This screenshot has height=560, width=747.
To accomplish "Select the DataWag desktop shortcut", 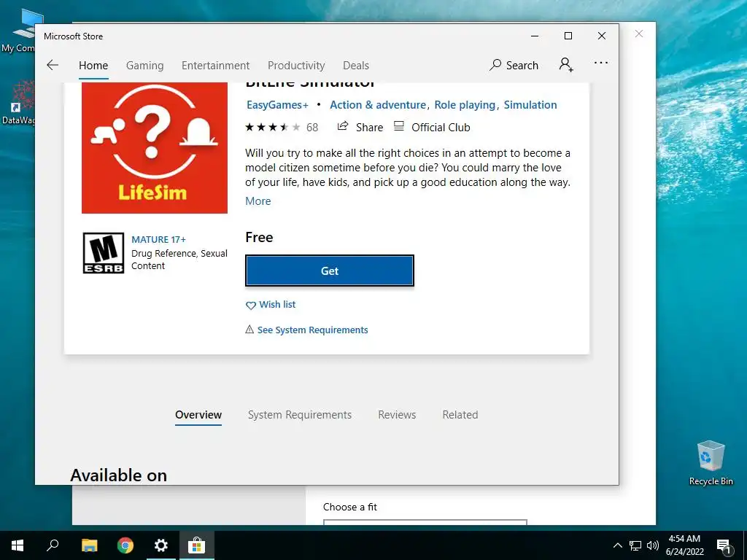I will (18, 102).
